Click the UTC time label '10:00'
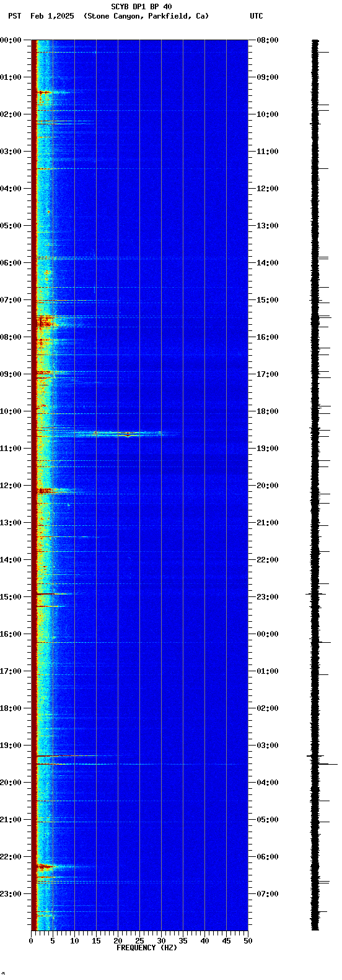342x980 pixels. (x=268, y=114)
